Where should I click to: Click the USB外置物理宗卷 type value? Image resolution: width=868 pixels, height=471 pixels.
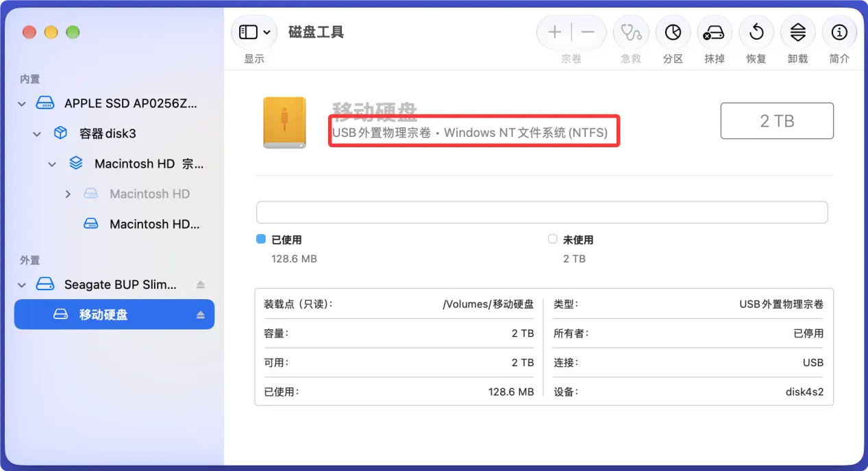tap(782, 304)
